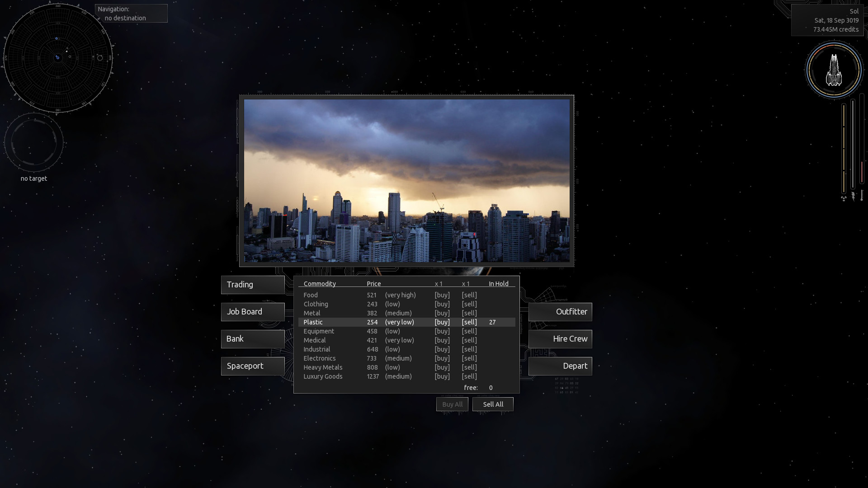The image size is (868, 488).
Task: Open the Bank panel
Action: tap(252, 339)
